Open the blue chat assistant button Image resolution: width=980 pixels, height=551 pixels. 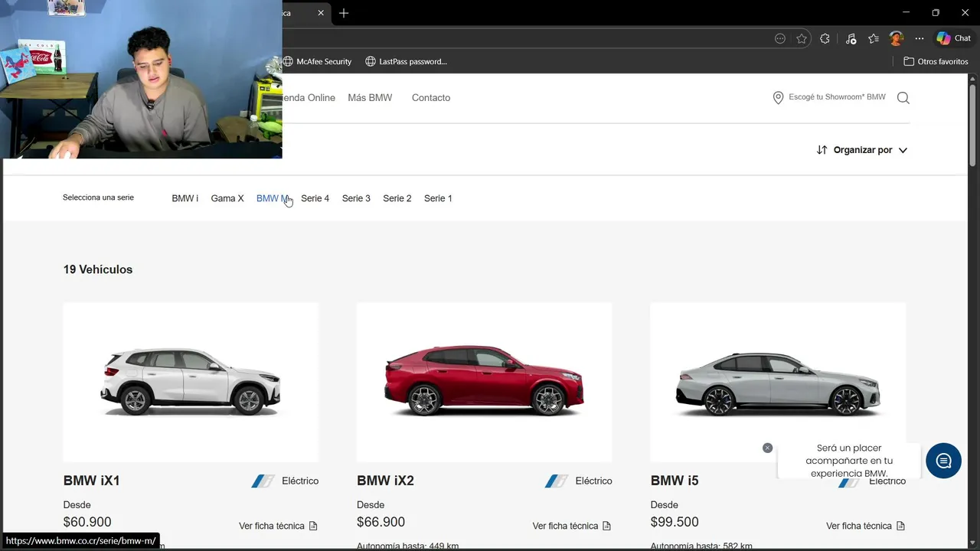click(943, 461)
